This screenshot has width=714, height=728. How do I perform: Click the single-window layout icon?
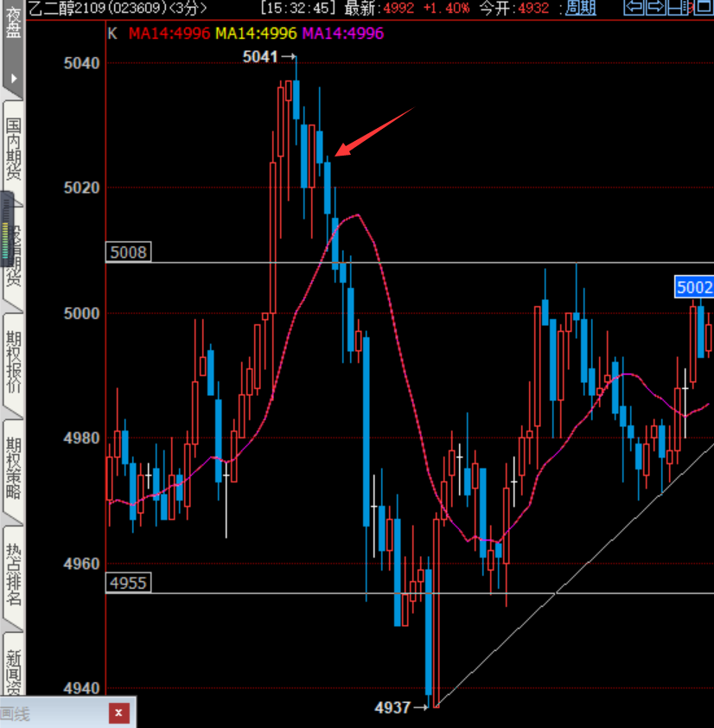tap(704, 8)
